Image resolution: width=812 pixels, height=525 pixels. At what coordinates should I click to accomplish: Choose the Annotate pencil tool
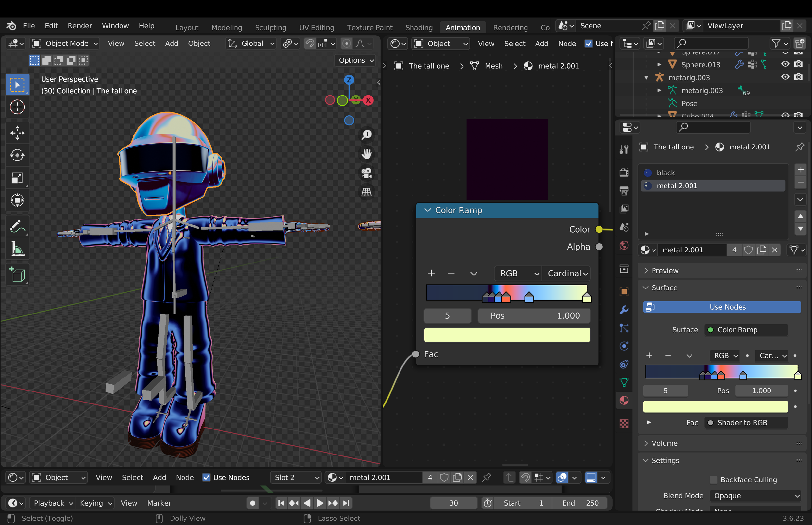pyautogui.click(x=17, y=226)
